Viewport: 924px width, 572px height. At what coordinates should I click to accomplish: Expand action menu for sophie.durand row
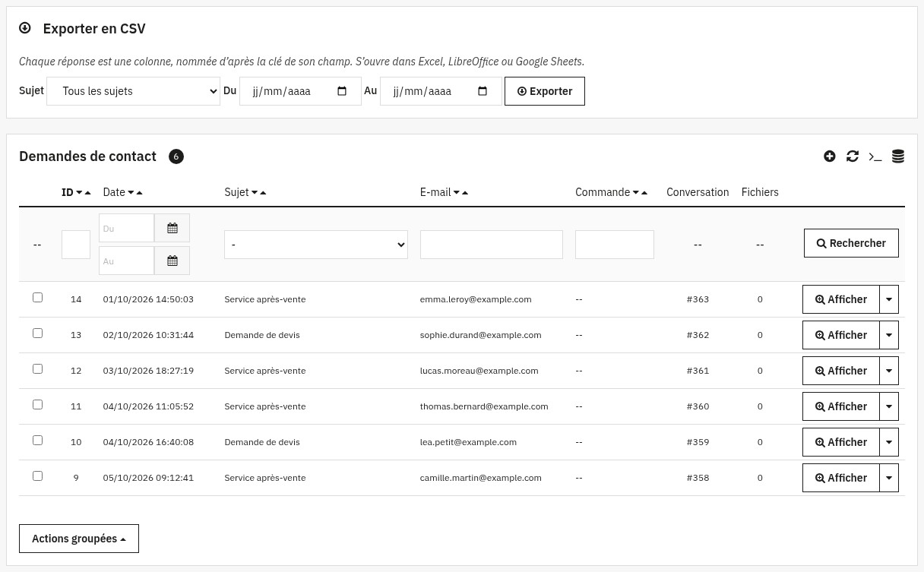(x=889, y=335)
